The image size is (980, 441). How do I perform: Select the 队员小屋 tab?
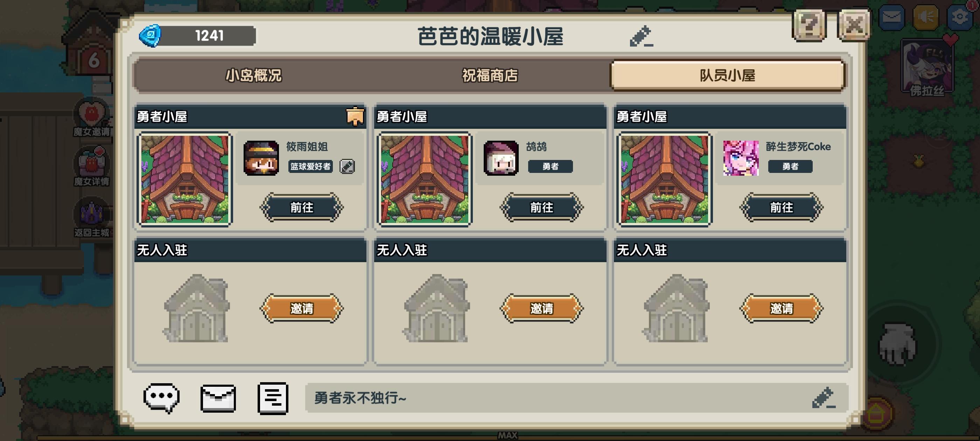tap(727, 75)
